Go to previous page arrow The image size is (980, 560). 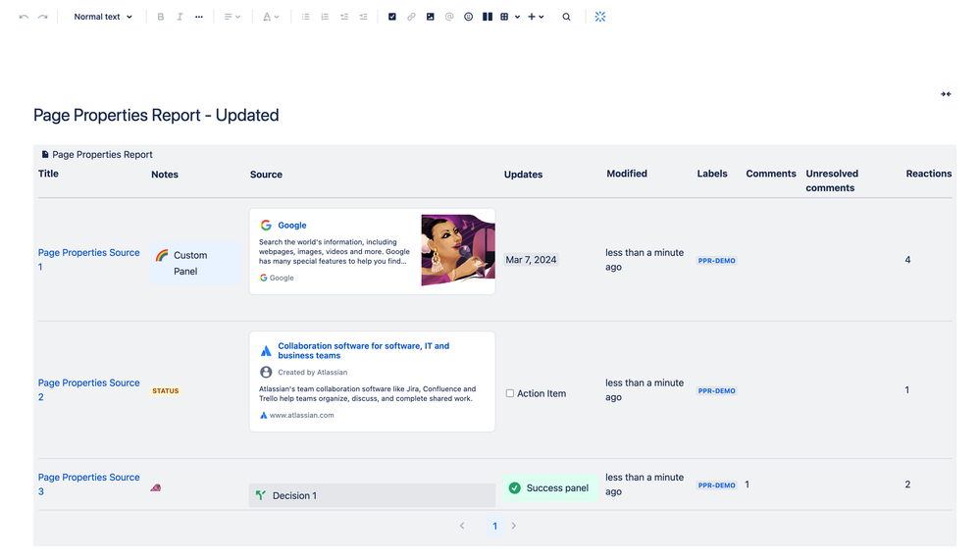pos(462,526)
